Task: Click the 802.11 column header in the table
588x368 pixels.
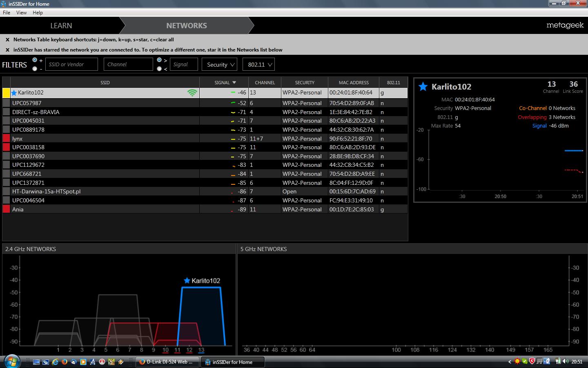Action: [393, 83]
